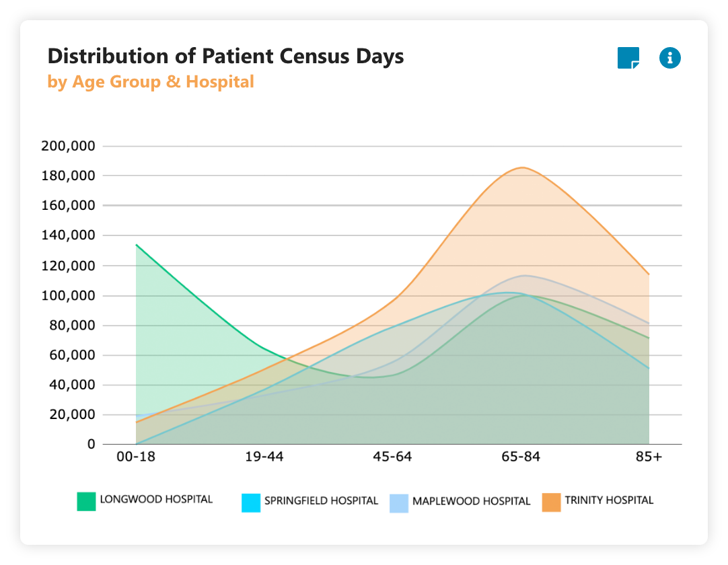Select the TRINITY HOSPITAL legend label
The width and height of the screenshot is (728, 565).
point(609,500)
